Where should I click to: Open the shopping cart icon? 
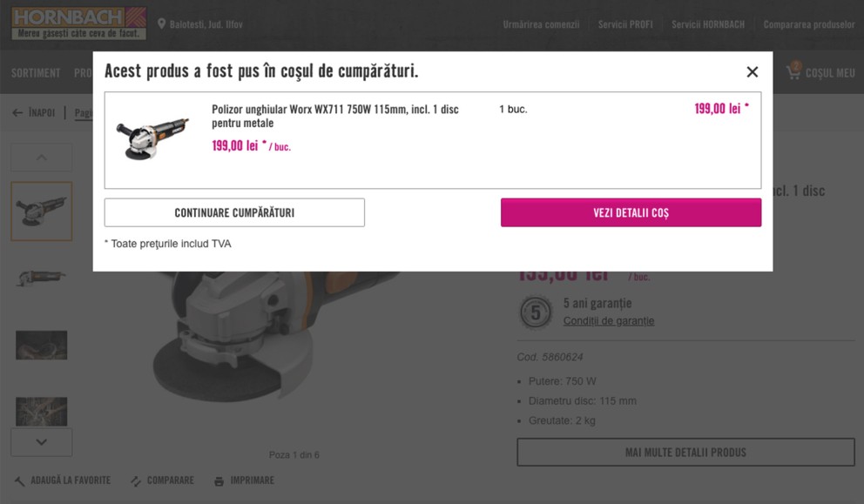point(793,72)
